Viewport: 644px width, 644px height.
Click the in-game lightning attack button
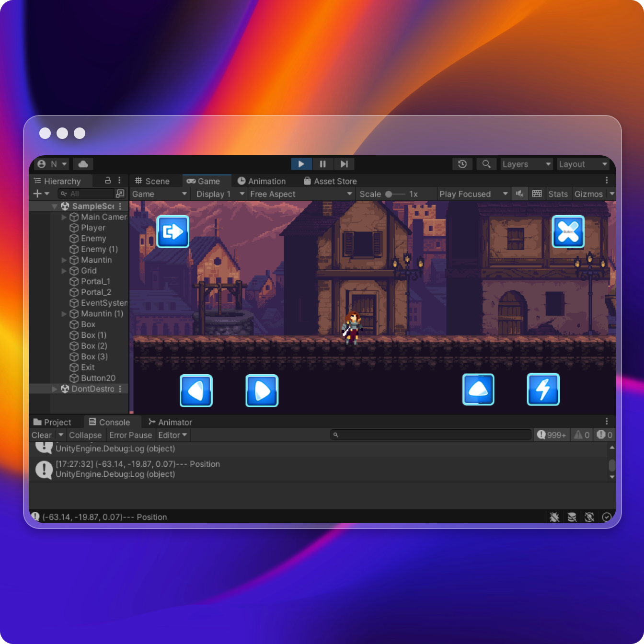click(x=543, y=390)
